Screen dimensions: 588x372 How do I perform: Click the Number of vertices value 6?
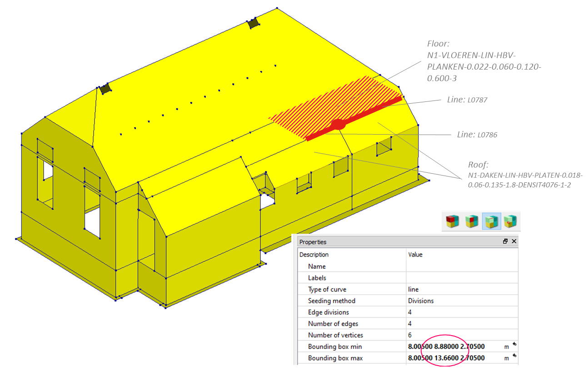(410, 335)
